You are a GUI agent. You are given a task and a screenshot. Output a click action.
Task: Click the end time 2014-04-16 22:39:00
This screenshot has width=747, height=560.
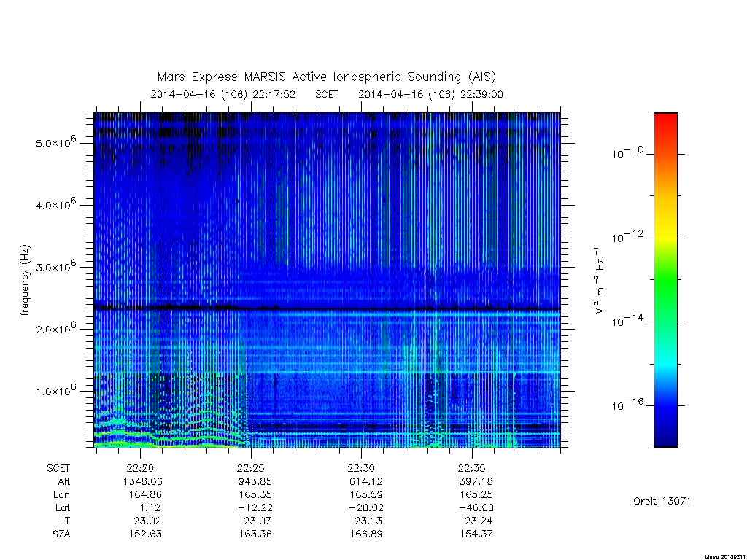tap(430, 94)
